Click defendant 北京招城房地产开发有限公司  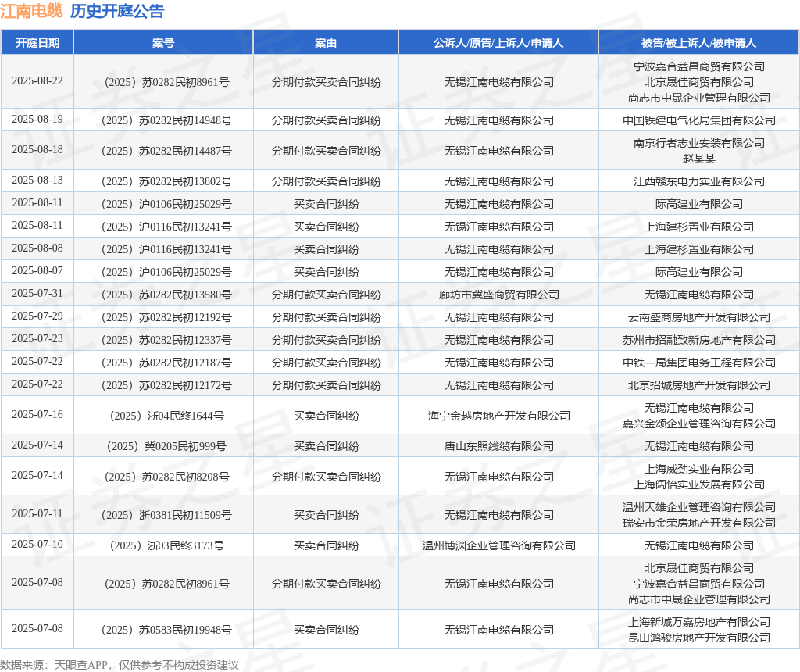699,386
